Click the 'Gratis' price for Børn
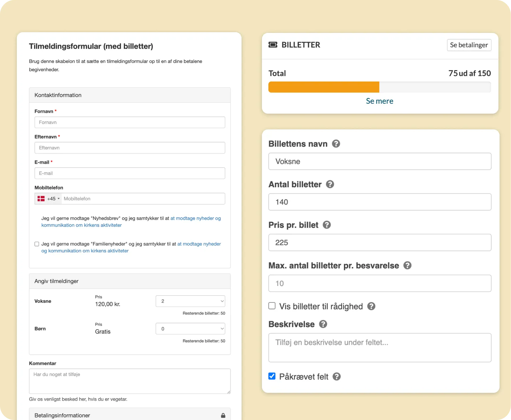The width and height of the screenshot is (511, 420). point(103,332)
